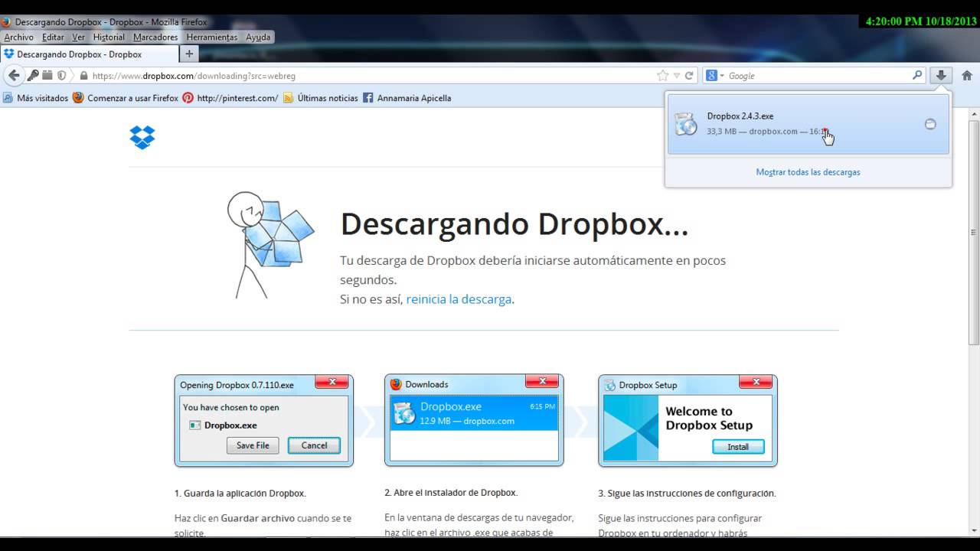Viewport: 980px width, 551px height.
Task: Reload the page with the refresh icon
Action: point(689,76)
